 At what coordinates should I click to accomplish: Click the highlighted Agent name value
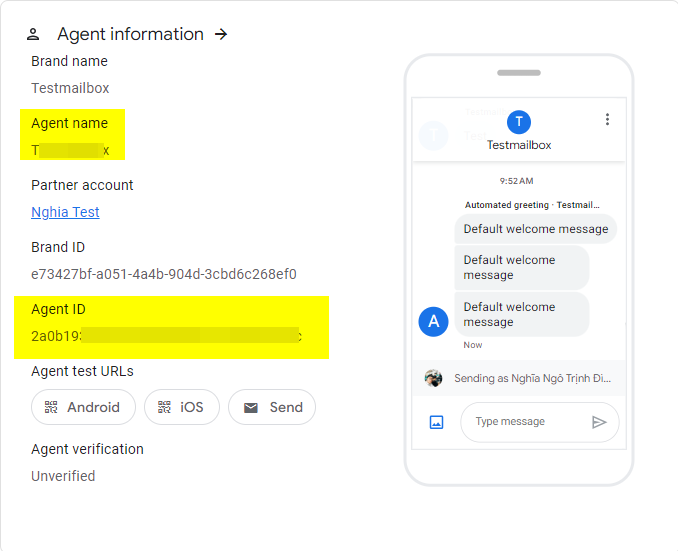click(70, 150)
